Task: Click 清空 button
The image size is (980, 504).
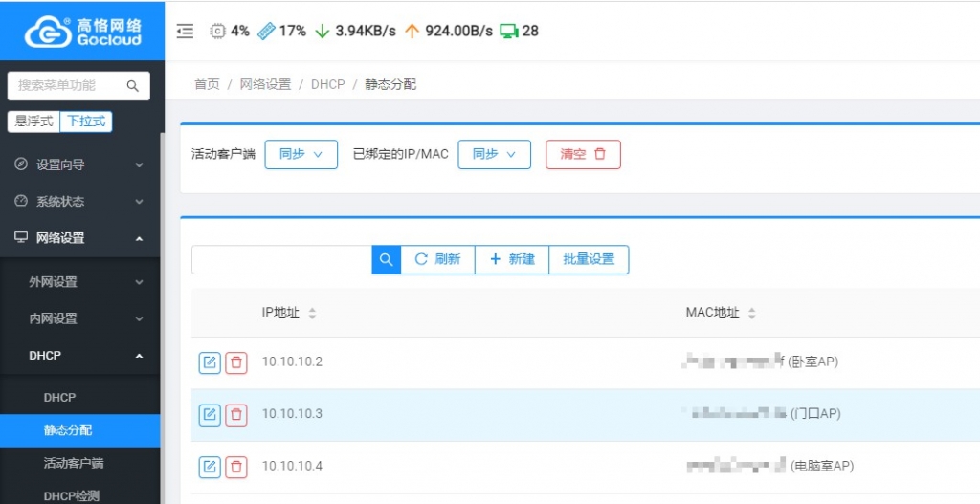Action: [583, 154]
